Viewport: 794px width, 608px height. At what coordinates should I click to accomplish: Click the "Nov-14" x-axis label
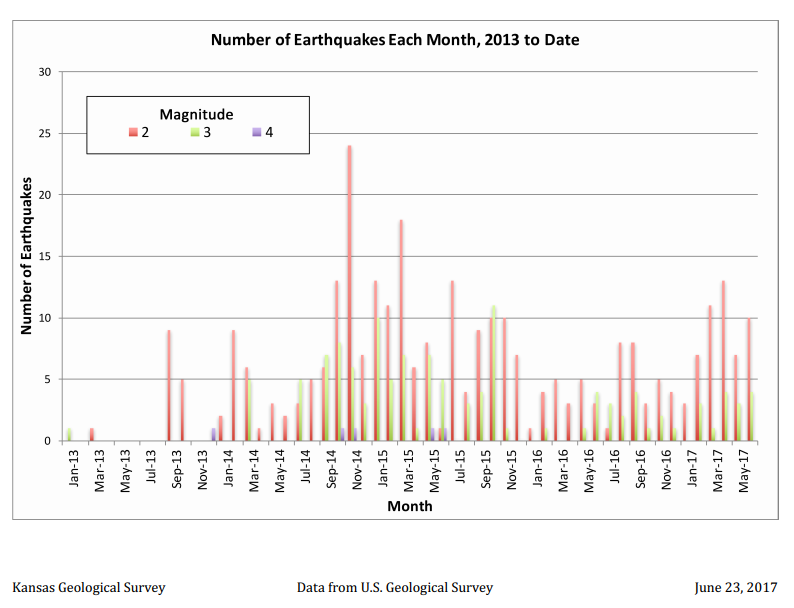(x=358, y=470)
